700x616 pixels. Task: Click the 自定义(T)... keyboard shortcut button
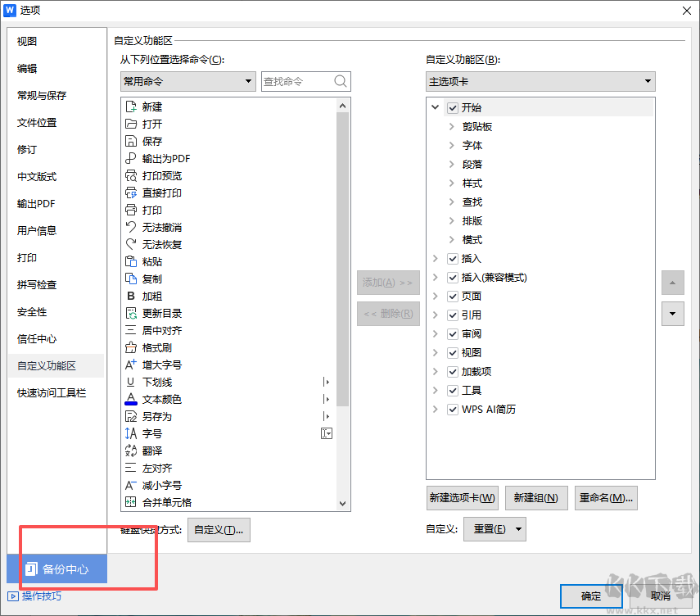pyautogui.click(x=219, y=530)
